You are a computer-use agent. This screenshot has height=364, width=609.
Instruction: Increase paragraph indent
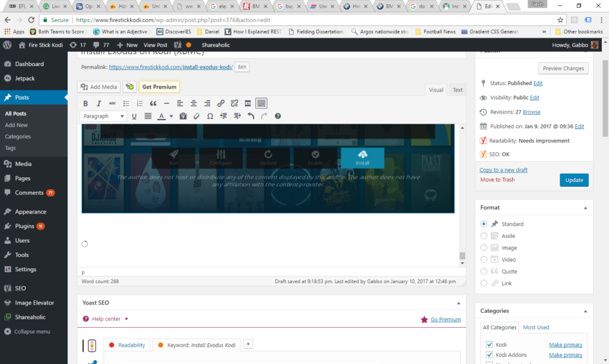[x=237, y=116]
